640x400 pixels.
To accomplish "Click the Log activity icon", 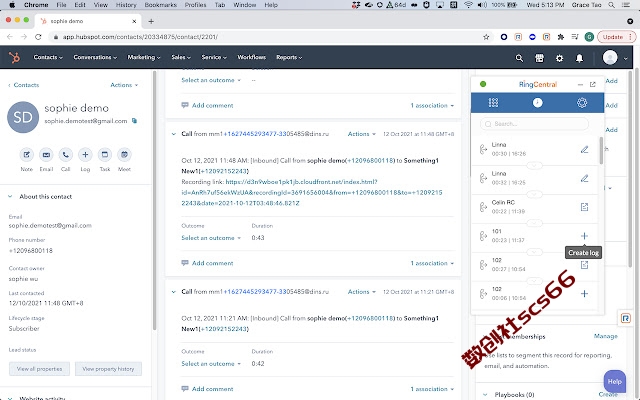I will [x=85, y=155].
